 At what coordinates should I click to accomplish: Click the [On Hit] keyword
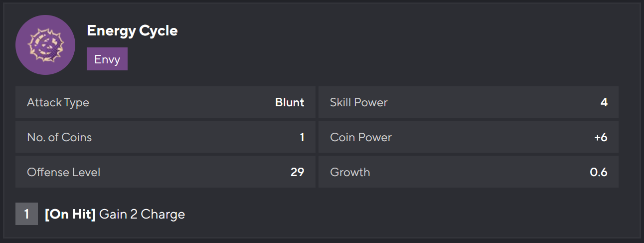click(70, 215)
